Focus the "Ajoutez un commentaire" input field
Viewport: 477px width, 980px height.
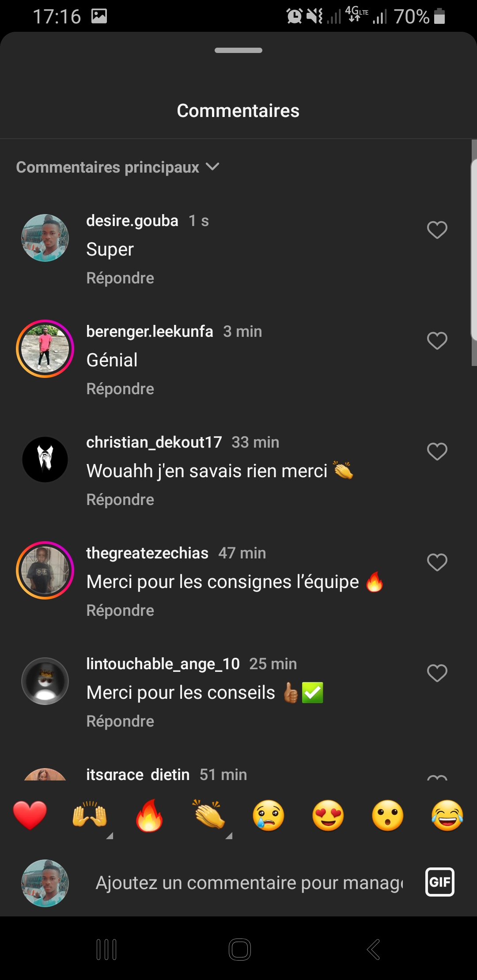[250, 883]
